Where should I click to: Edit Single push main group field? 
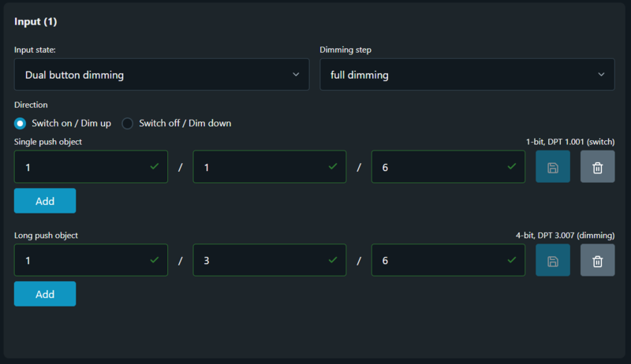point(83,167)
